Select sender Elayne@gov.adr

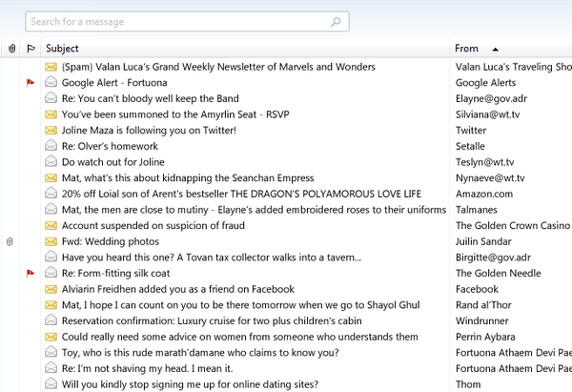491,98
